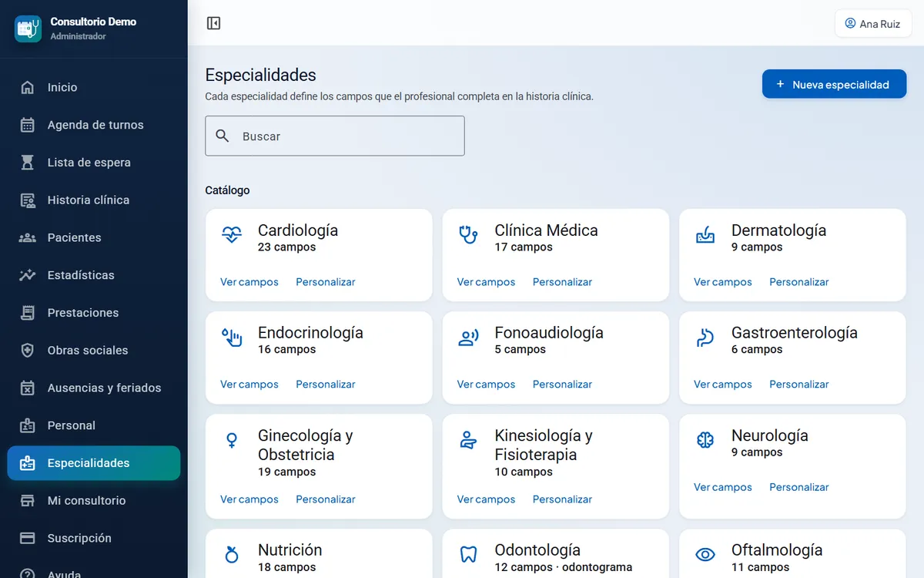The width and height of the screenshot is (924, 578).
Task: Click the hourglass icon for Lista de espera
Action: tap(28, 163)
